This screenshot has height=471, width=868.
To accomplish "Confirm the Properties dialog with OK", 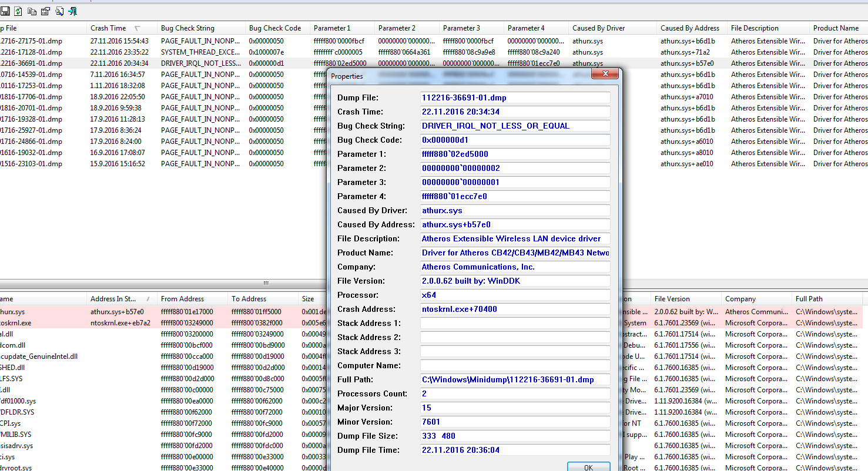I will point(588,467).
